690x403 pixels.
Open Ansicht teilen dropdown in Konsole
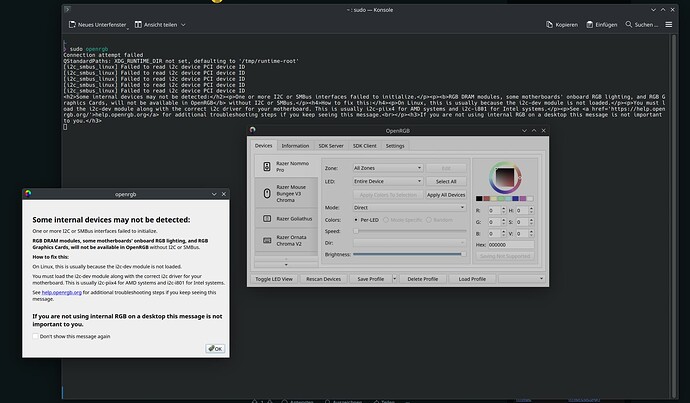click(x=160, y=25)
